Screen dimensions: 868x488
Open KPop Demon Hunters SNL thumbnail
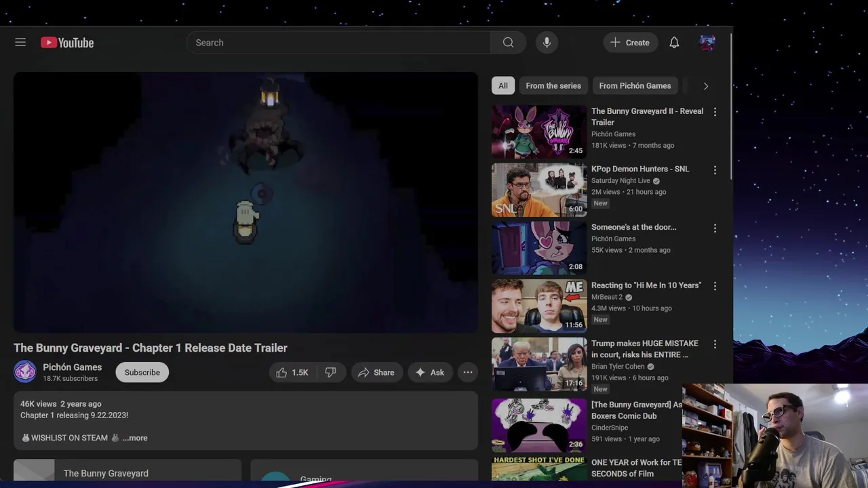click(539, 190)
